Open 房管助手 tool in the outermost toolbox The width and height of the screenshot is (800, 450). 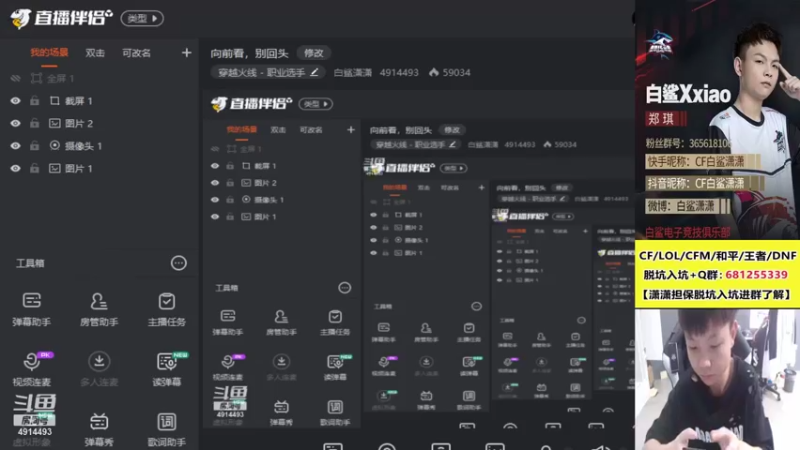(x=99, y=309)
